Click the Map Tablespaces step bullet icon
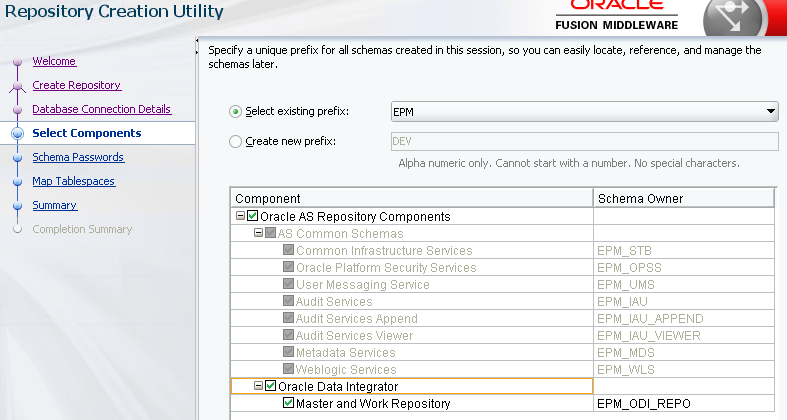Image resolution: width=787 pixels, height=420 pixels. click(18, 182)
